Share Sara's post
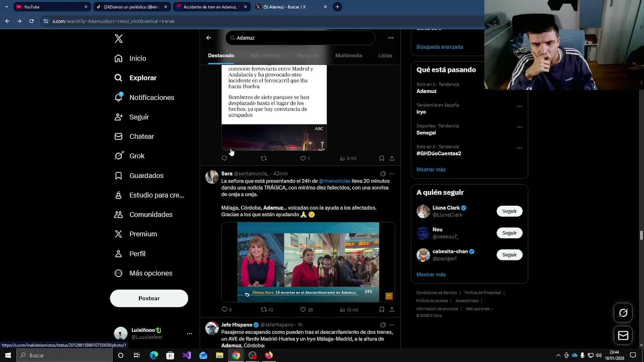The width and height of the screenshot is (644, 362). click(392, 310)
